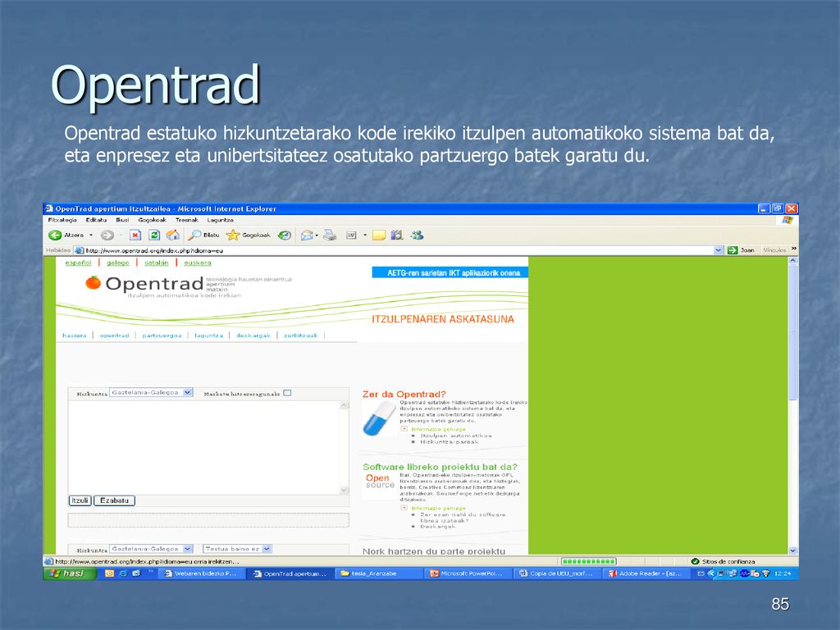This screenshot has width=840, height=630.
Task: Open Bilatu search magnifier
Action: (203, 235)
